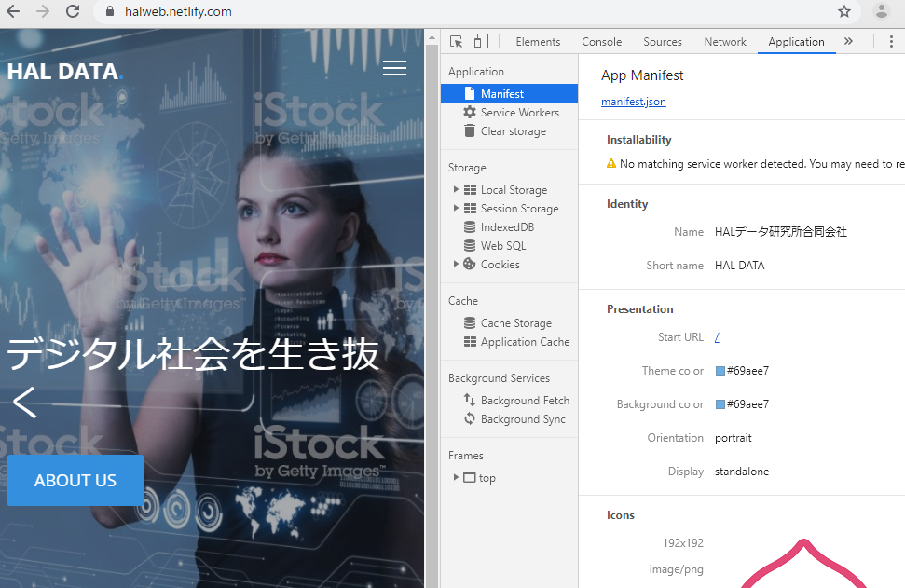
Task: Click the Cache Storage database icon
Action: click(470, 323)
